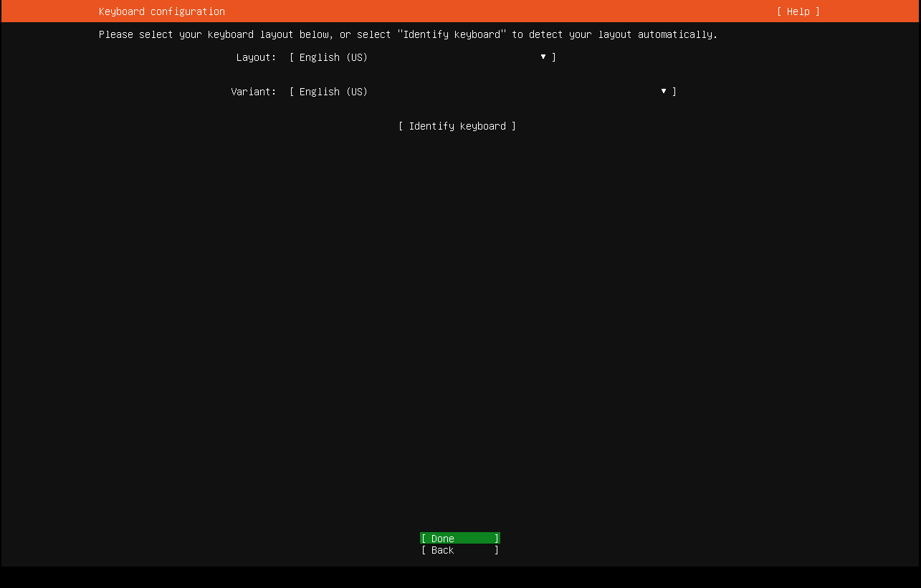Click the quoted "Identify keyboard" in instructions

coord(452,34)
